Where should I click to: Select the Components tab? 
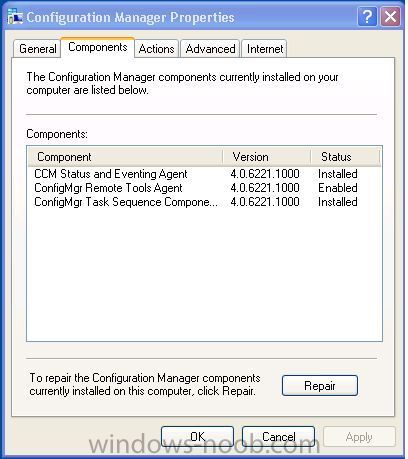click(98, 47)
